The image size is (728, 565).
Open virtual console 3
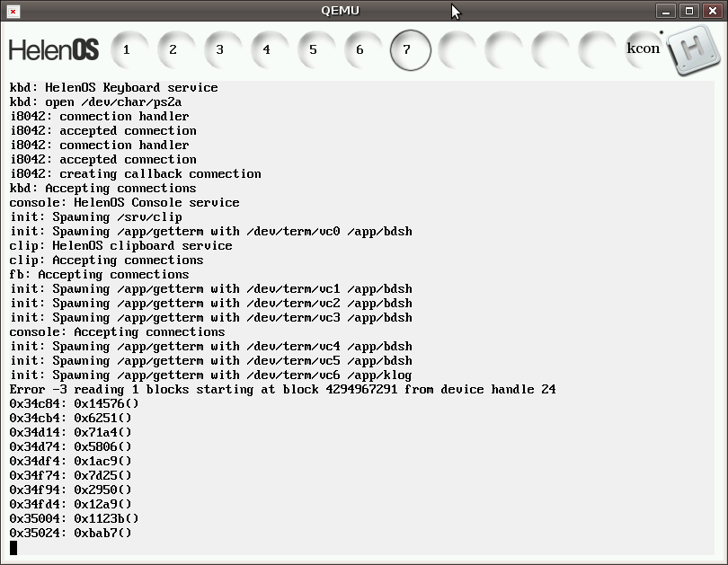pyautogui.click(x=224, y=50)
